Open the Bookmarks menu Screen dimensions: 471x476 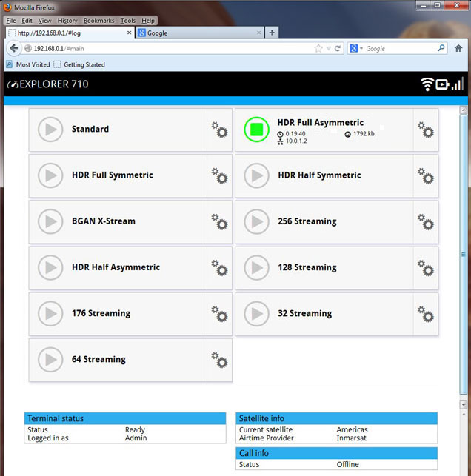[x=99, y=21]
